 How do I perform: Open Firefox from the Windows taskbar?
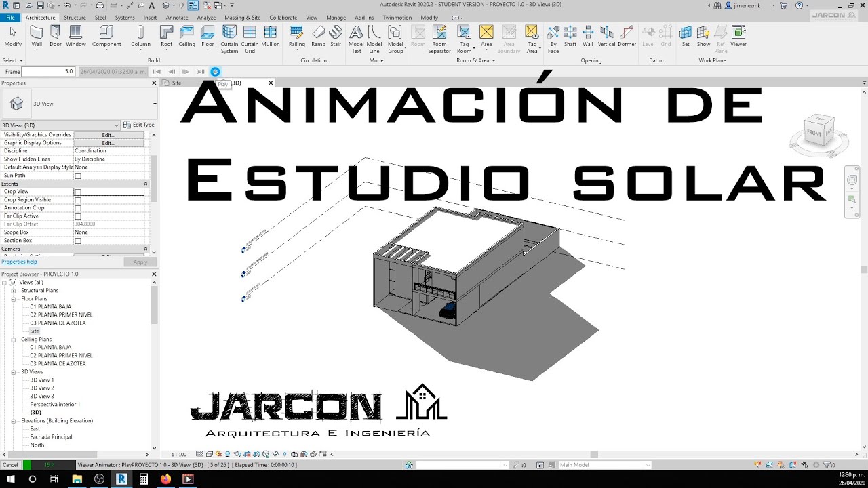click(x=166, y=479)
